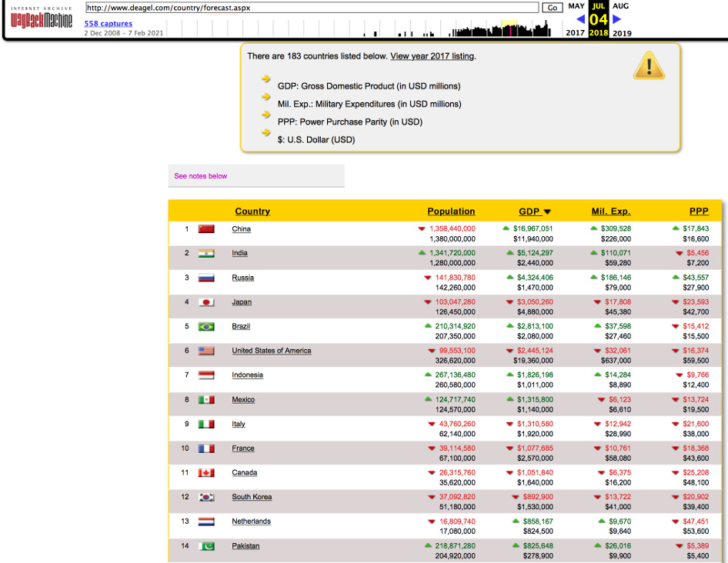This screenshot has height=563, width=728.
Task: Click the Japan flag icon
Action: pos(206,302)
